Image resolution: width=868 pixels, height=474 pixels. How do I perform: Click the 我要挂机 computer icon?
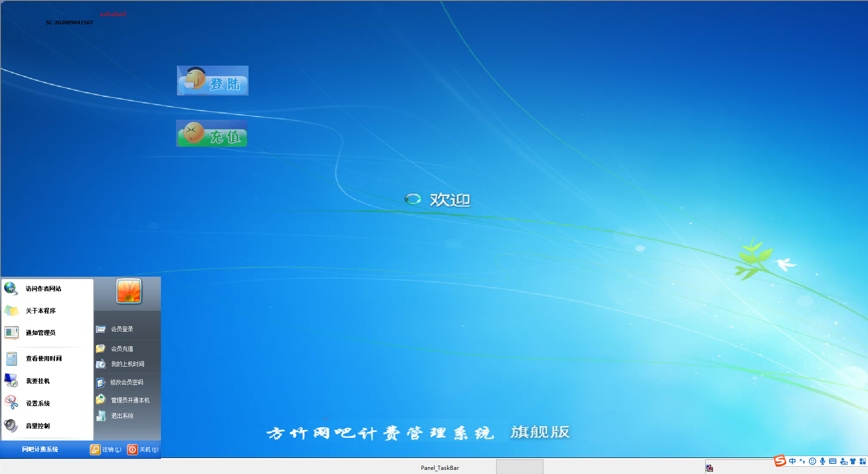(11, 379)
